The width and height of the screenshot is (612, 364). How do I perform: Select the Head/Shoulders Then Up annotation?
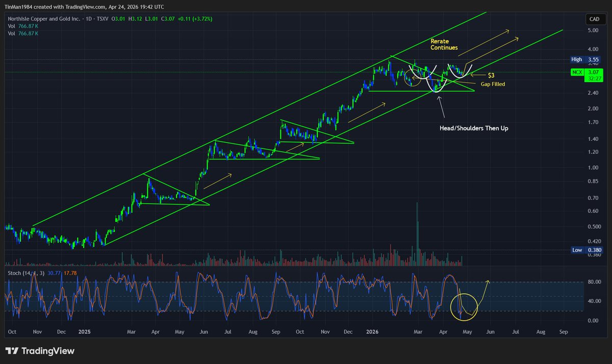pyautogui.click(x=474, y=128)
